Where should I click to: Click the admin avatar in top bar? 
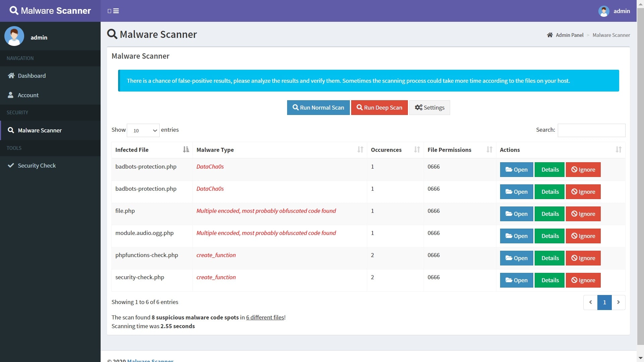pos(603,11)
